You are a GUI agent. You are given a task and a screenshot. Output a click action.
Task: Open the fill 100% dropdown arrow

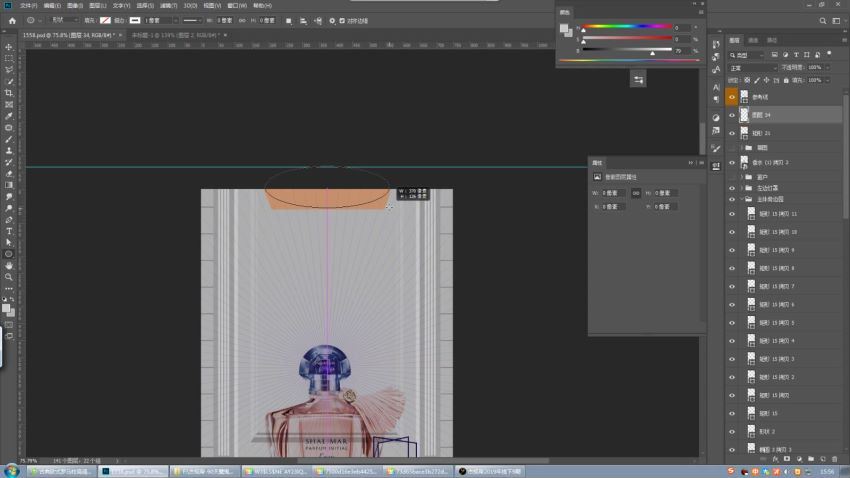pos(828,80)
